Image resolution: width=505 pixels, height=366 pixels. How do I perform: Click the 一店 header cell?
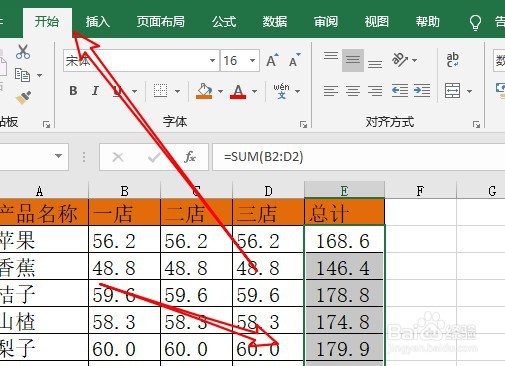tap(124, 212)
